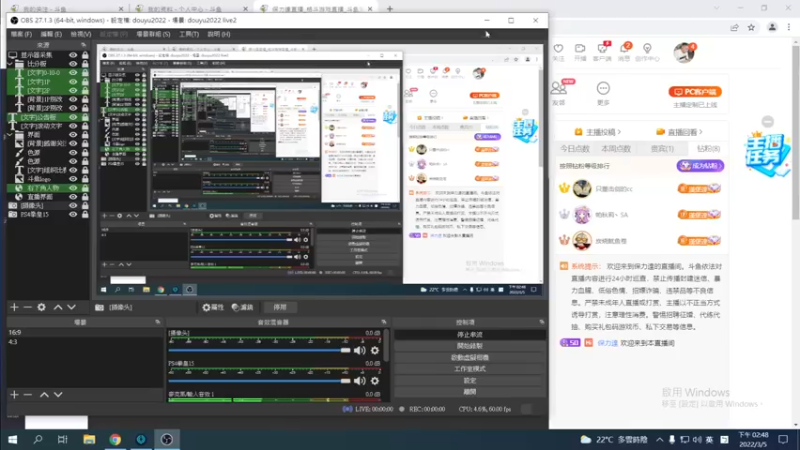Click the 摄像头 volume slider
This screenshot has width=800, height=450.
click(259, 351)
